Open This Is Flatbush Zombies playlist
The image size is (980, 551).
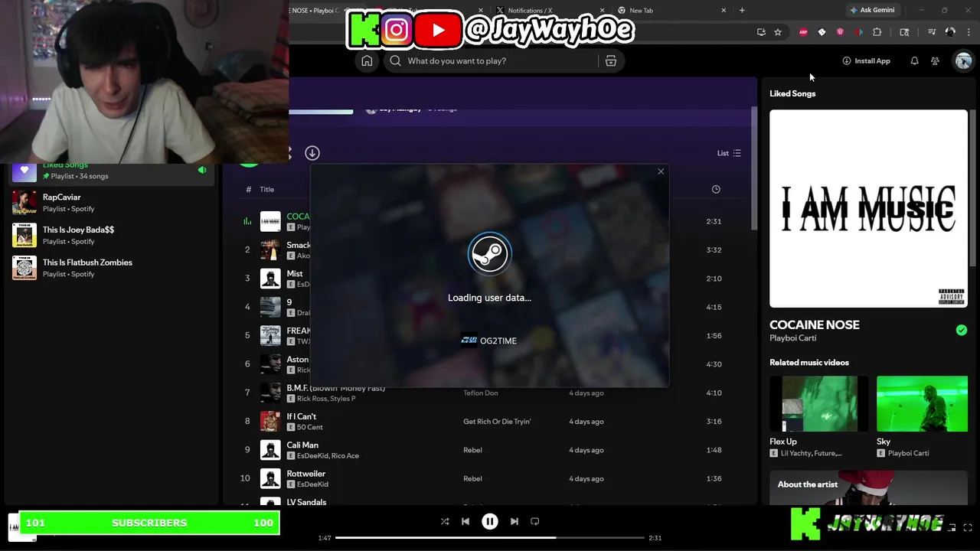pos(110,268)
